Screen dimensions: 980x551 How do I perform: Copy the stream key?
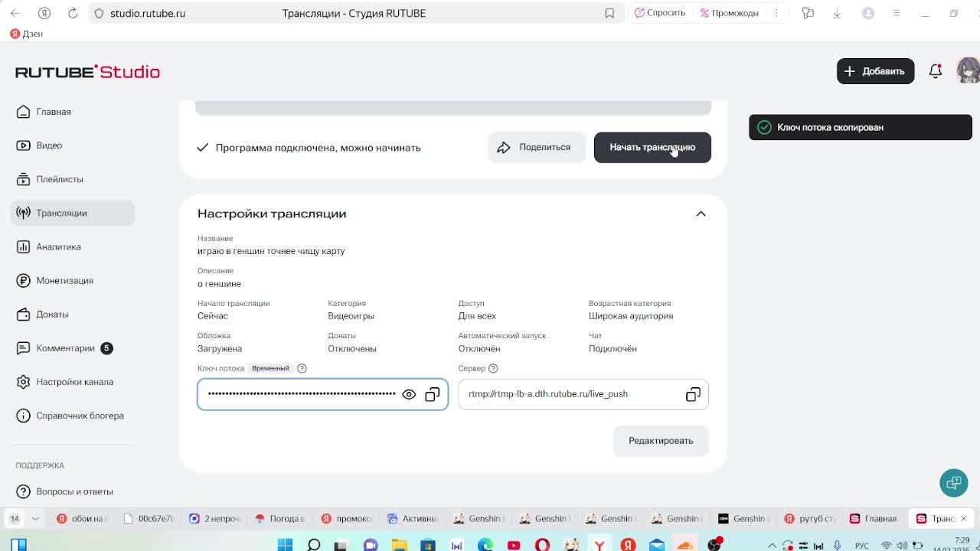[x=433, y=394]
